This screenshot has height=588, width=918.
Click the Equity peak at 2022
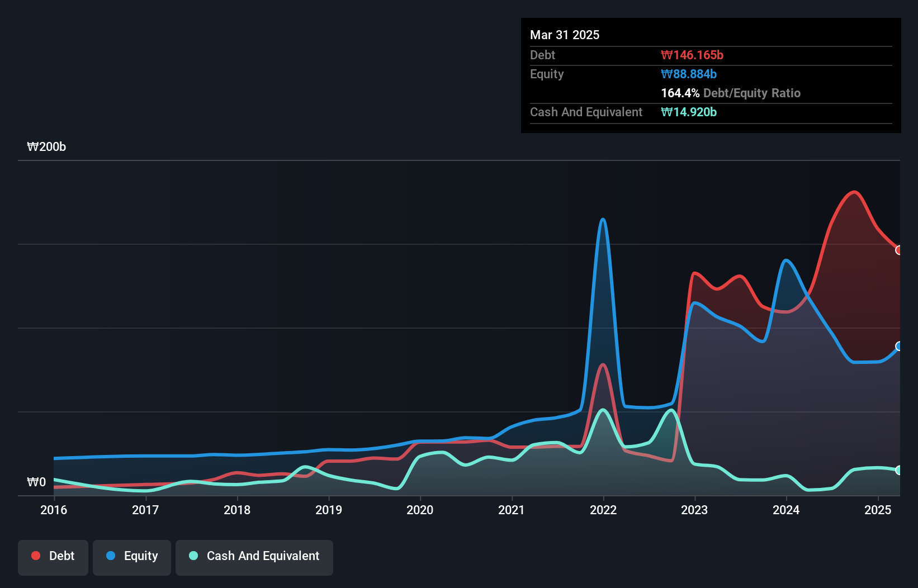[x=603, y=219]
